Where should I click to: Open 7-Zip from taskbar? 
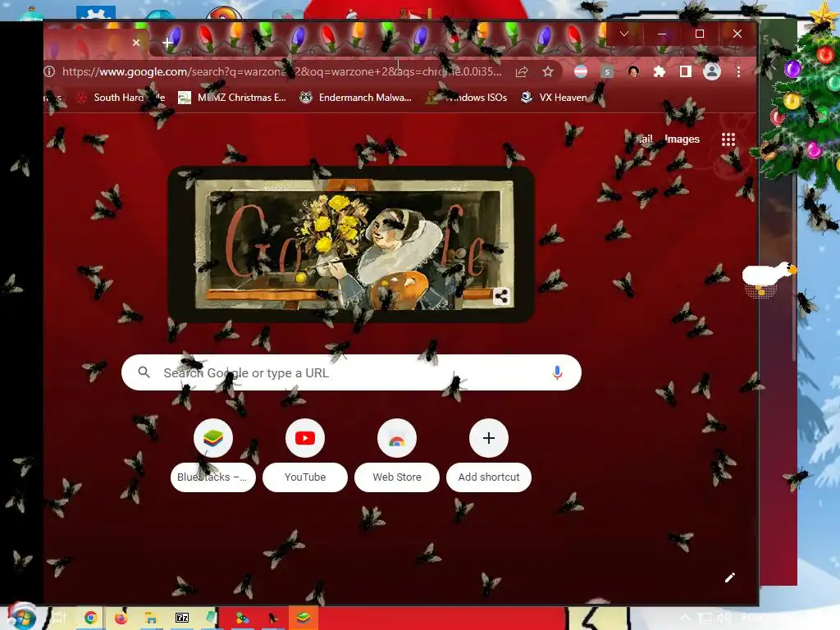click(182, 619)
